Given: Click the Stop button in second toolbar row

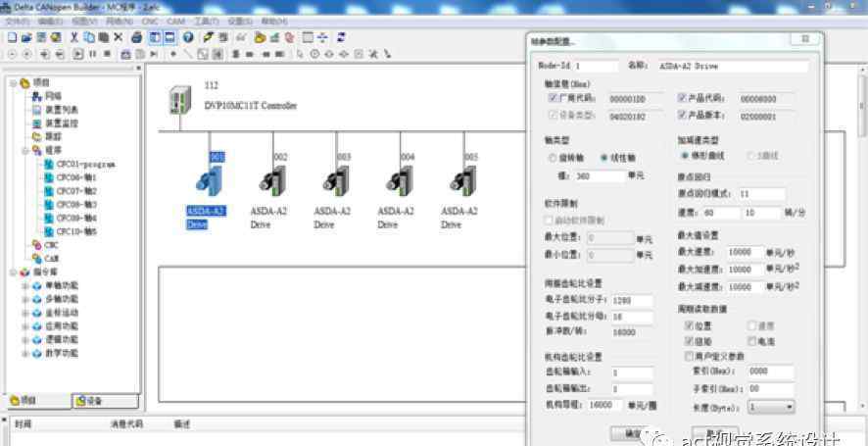Looking at the screenshot, I should click(x=107, y=54).
